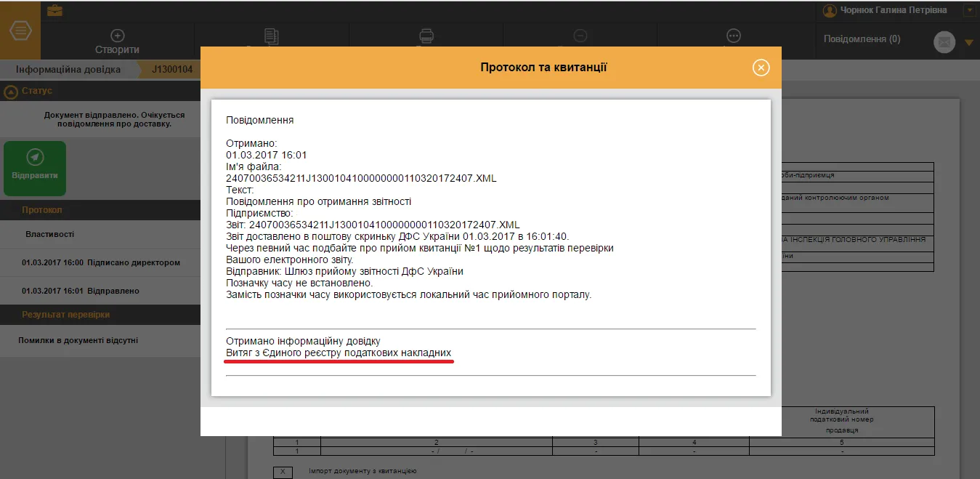The image size is (980, 479).
Task: Open user Чорнюк Галина Петрівна profile
Action: click(x=885, y=10)
